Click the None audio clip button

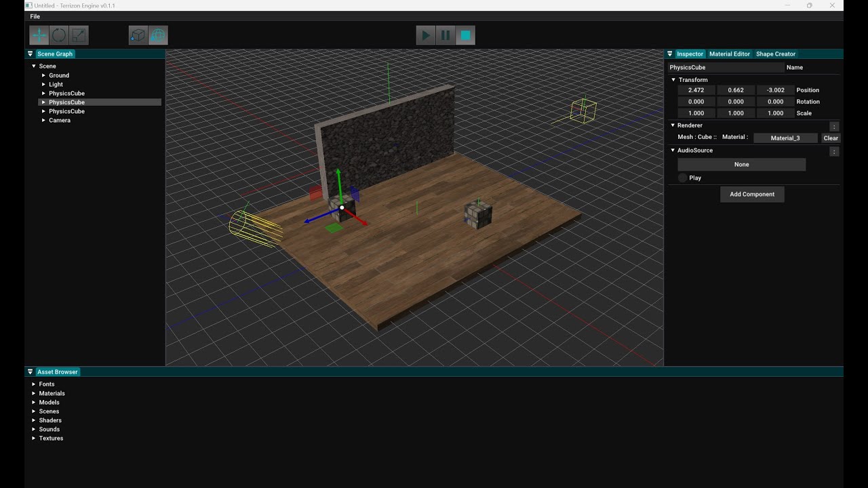point(742,165)
